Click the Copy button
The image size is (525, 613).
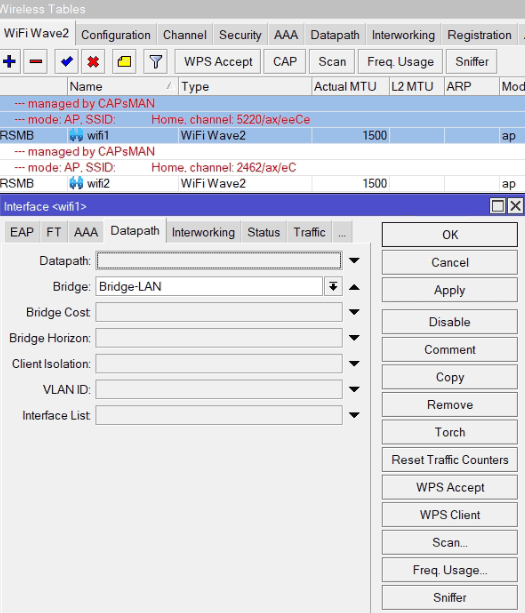[450, 377]
